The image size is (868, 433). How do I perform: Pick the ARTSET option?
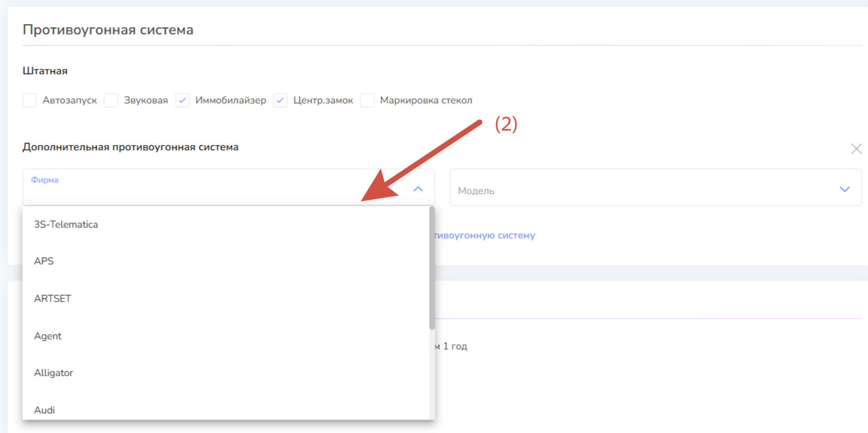pos(53,299)
